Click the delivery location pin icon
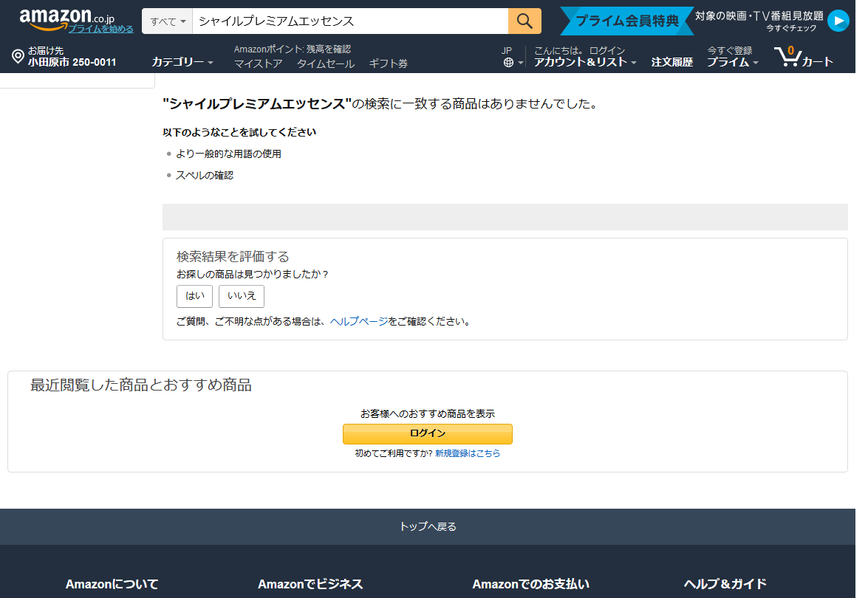The image size is (868, 598). tap(18, 56)
